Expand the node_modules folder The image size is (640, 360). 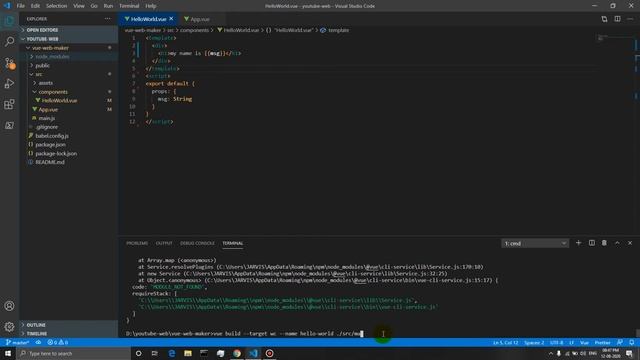pyautogui.click(x=69, y=57)
